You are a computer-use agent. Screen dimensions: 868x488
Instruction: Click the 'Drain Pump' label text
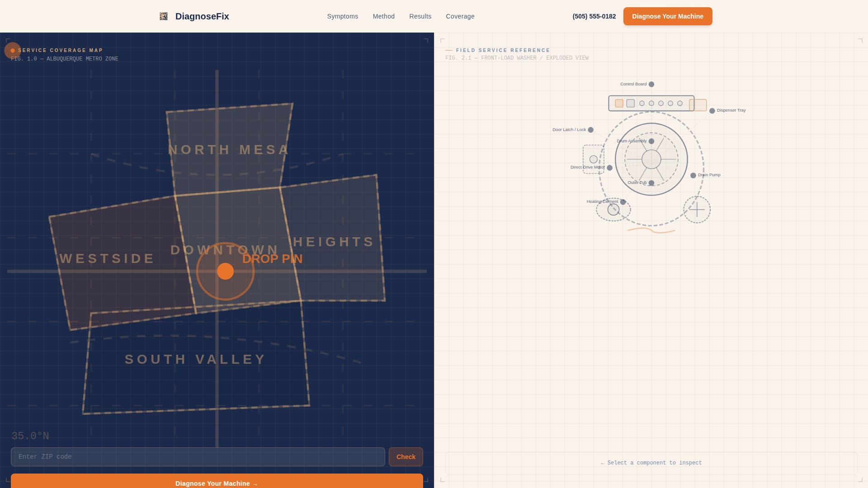point(709,175)
